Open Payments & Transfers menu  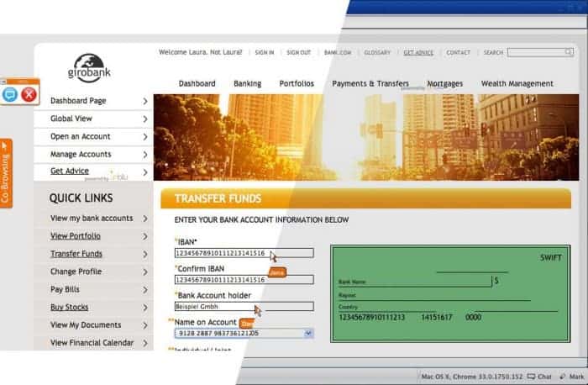pyautogui.click(x=370, y=84)
